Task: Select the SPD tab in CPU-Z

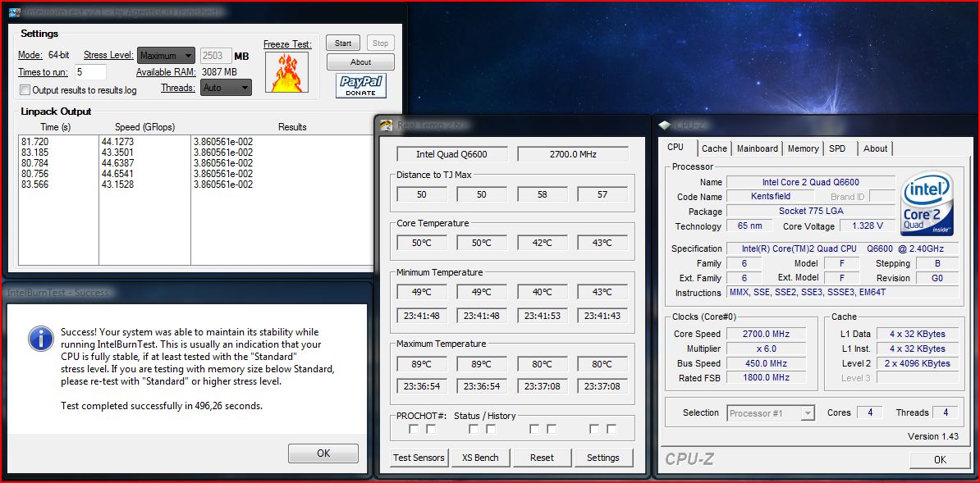Action: pos(837,148)
